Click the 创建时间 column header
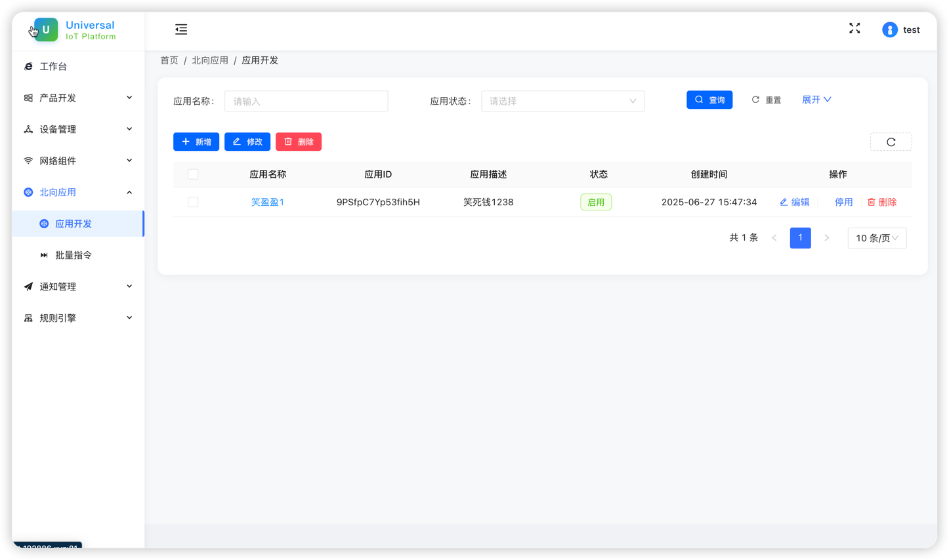Viewport: 949px width, 560px height. click(x=709, y=174)
